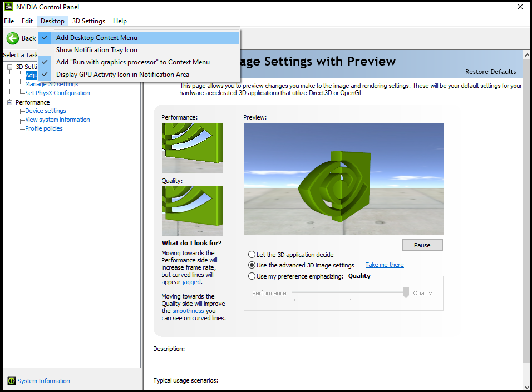Enable Show Notification Tray Icon
Image resolution: width=532 pixels, height=392 pixels.
point(96,50)
